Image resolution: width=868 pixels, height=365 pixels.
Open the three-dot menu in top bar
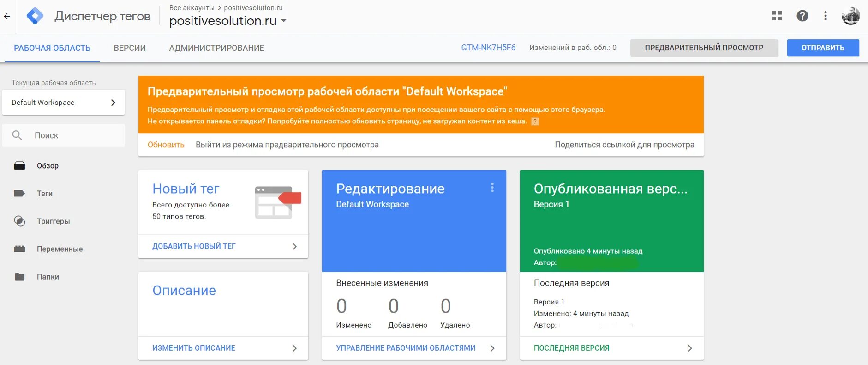[x=826, y=16]
